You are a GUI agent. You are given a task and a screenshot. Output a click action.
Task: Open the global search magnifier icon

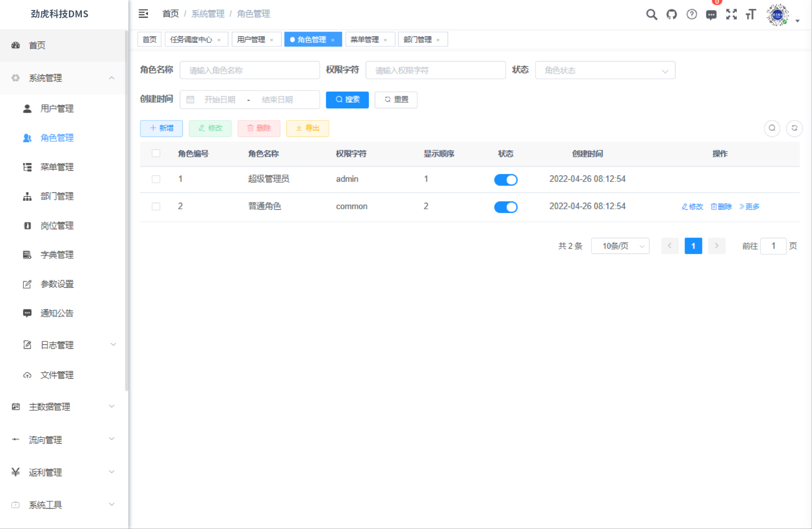pyautogui.click(x=651, y=14)
